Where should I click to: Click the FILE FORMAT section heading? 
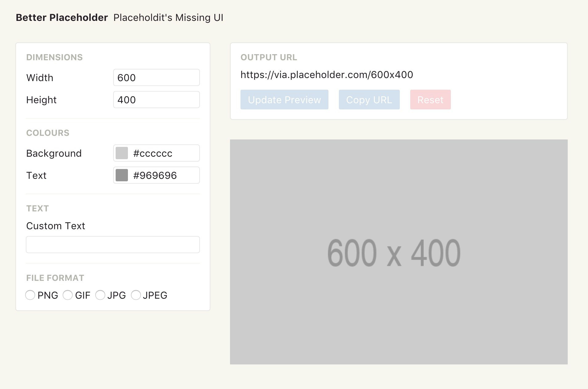click(x=55, y=278)
